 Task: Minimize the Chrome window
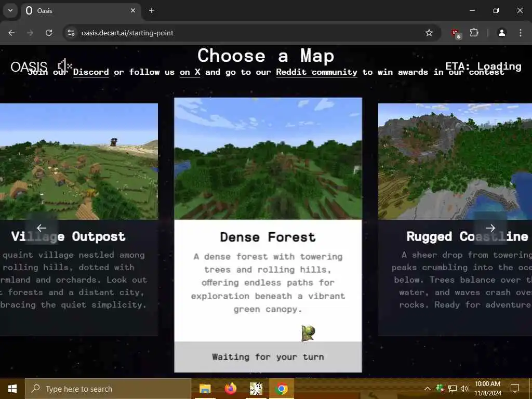click(x=472, y=10)
